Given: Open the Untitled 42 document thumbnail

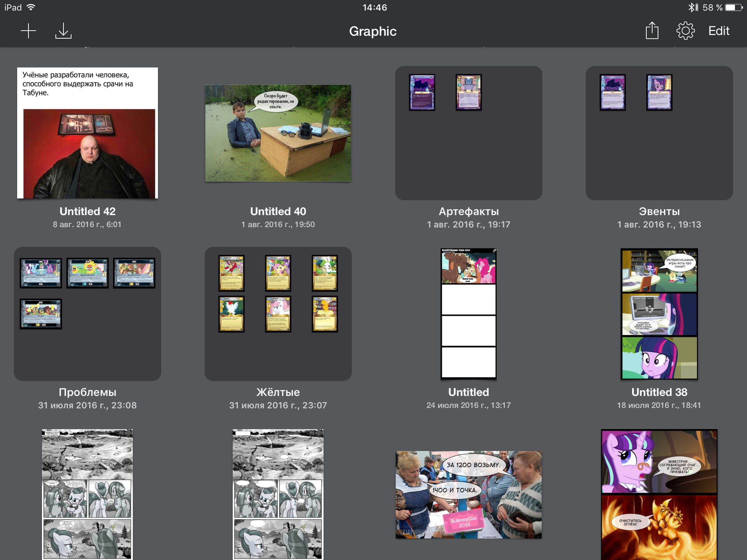Looking at the screenshot, I should point(88,133).
